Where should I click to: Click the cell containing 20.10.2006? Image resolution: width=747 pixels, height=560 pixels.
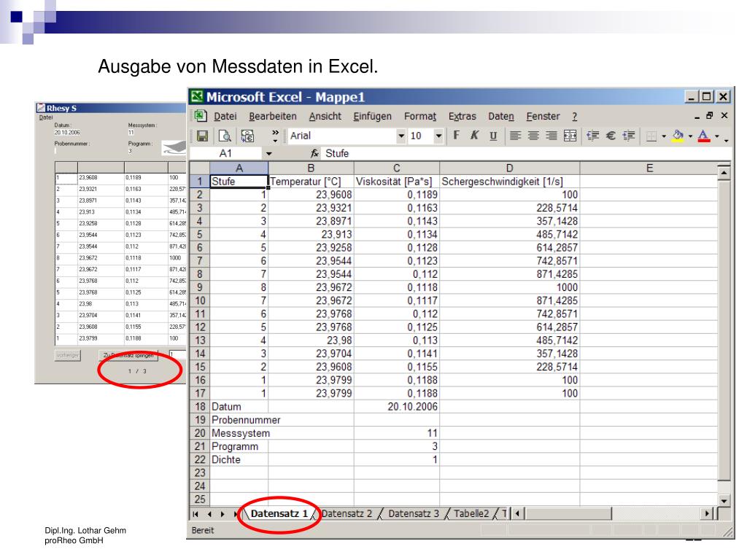tap(396, 407)
